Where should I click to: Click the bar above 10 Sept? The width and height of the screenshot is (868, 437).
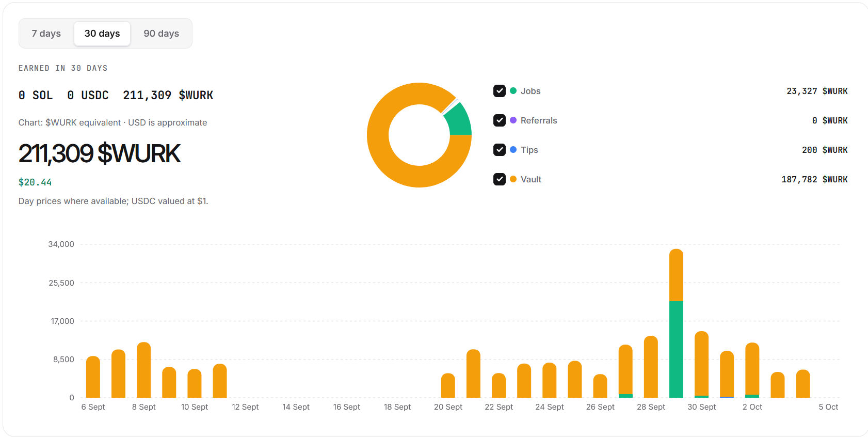click(195, 383)
